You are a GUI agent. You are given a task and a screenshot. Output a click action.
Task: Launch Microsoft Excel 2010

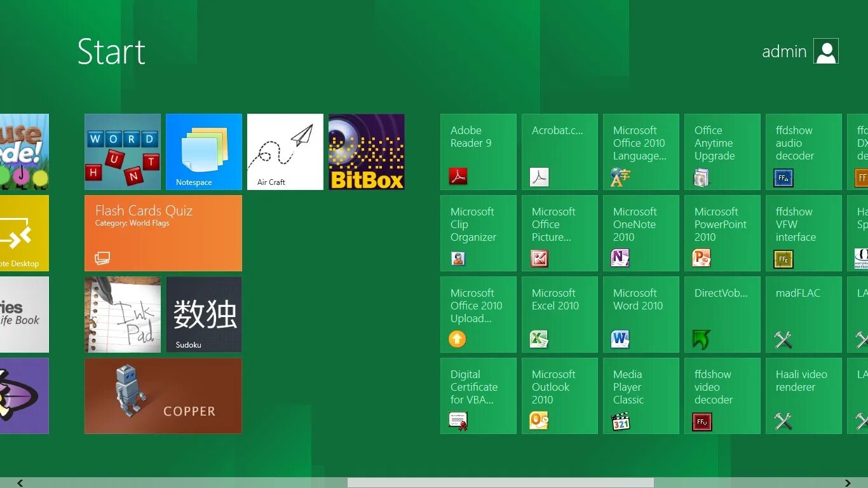click(560, 315)
